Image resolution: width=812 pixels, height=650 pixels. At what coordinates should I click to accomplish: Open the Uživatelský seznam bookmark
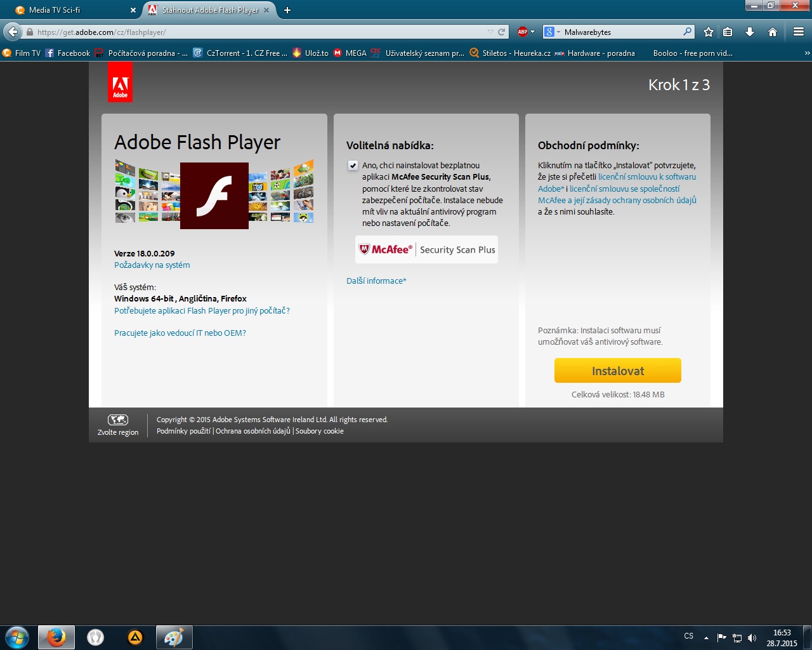417,53
